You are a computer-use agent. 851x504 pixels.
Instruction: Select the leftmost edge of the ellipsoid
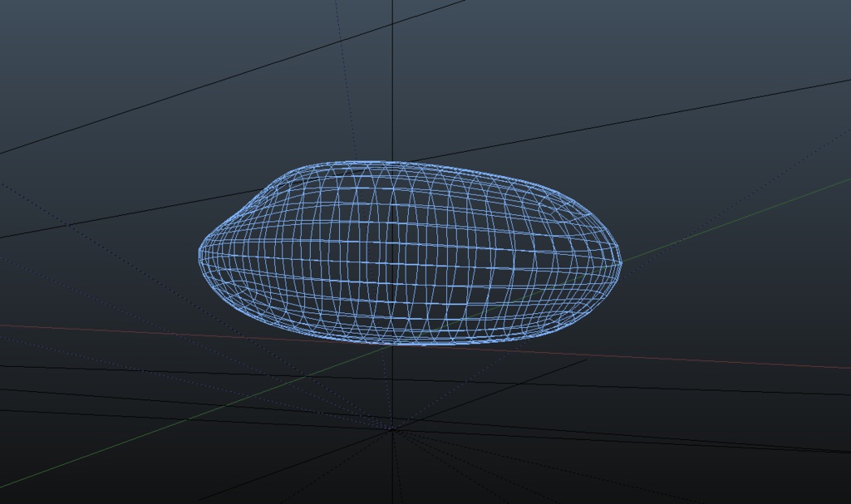(199, 253)
